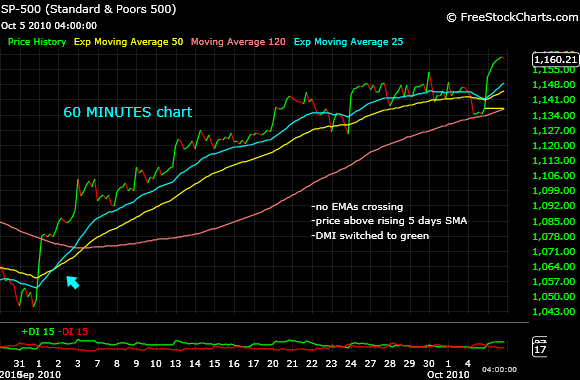Click the Exp Moving Average 25 legend

tap(348, 42)
